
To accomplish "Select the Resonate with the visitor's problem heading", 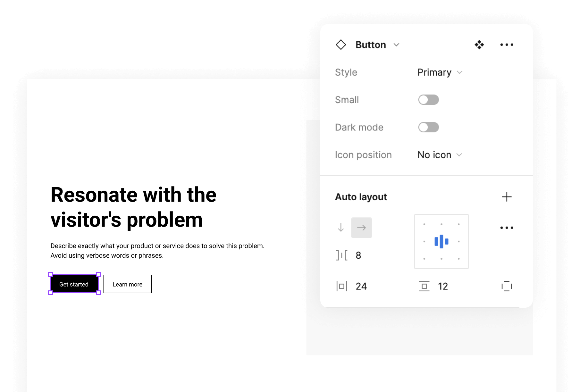I will [133, 207].
